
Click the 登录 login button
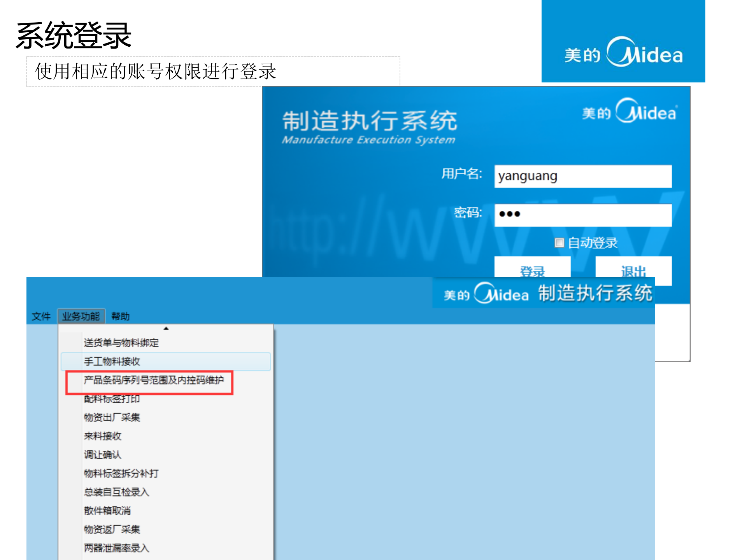click(532, 270)
